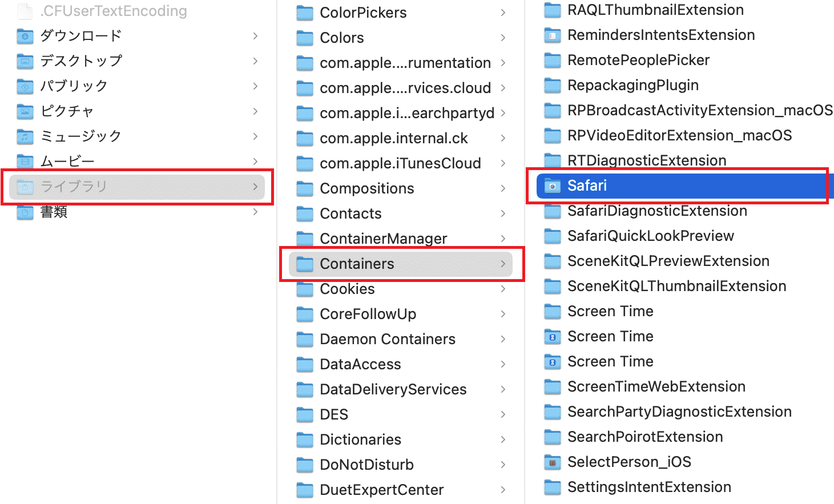Select the SettingsIntentExtension folder name
The image size is (834, 504).
pos(649,487)
